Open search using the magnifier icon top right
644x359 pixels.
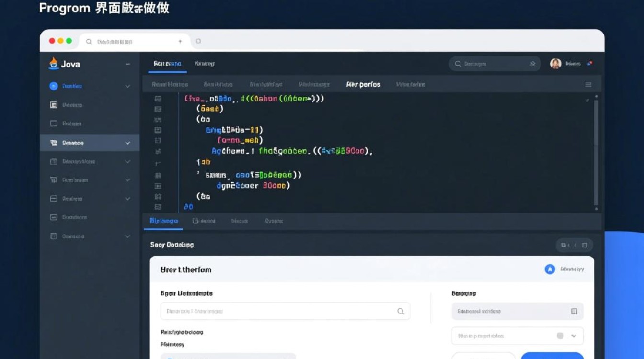pos(459,63)
